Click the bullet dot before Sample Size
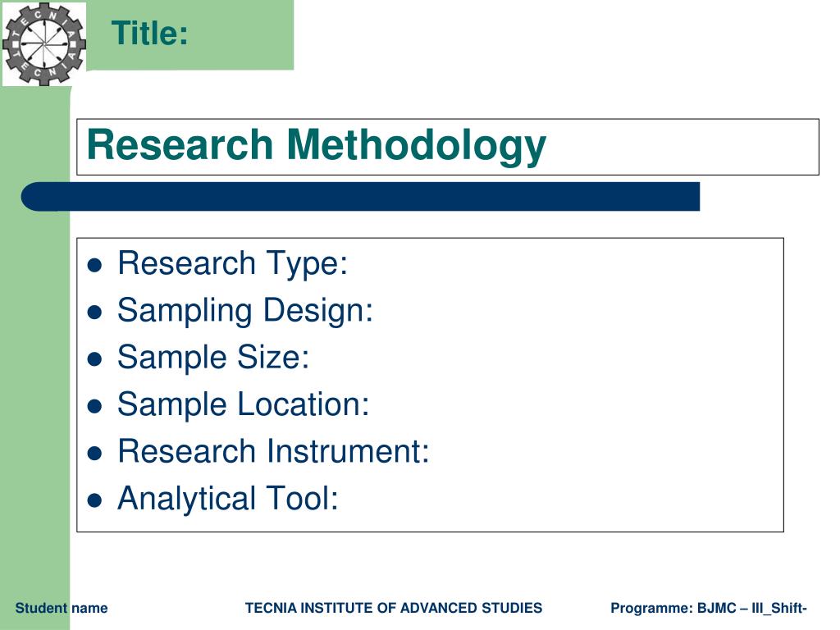840x630 pixels. (x=94, y=359)
